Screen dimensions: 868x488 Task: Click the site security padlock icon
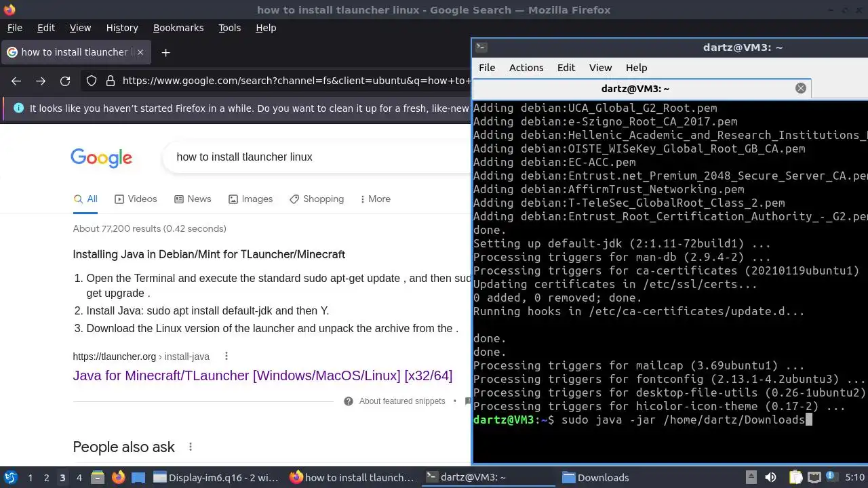[x=111, y=81]
